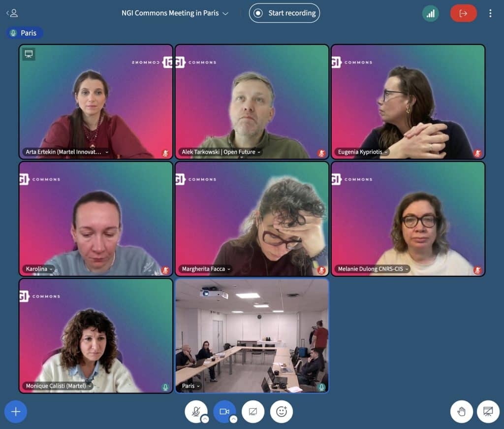The height and width of the screenshot is (429, 504).
Task: Open the three-dot options menu
Action: [x=490, y=13]
